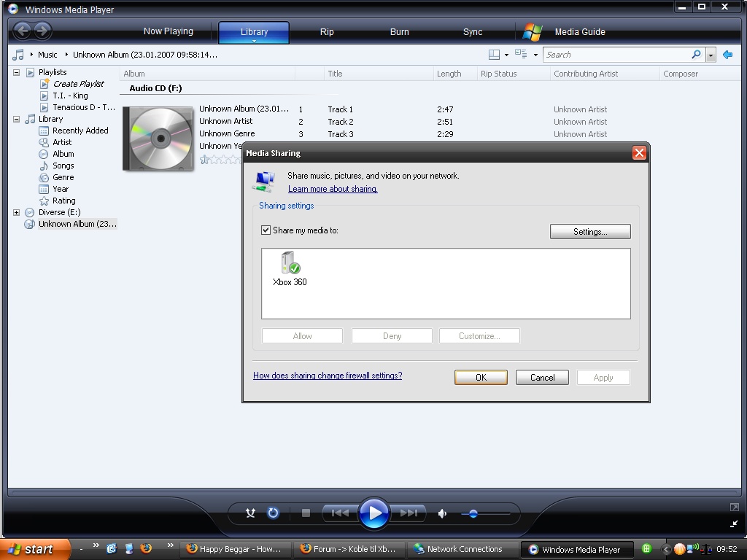Close the Media Sharing dialog

pos(639,153)
